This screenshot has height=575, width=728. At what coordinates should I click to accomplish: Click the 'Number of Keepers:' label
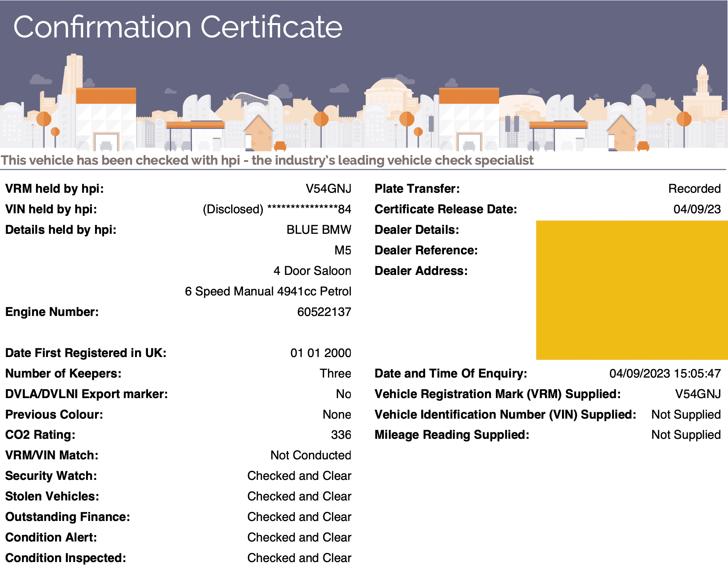pos(63,373)
